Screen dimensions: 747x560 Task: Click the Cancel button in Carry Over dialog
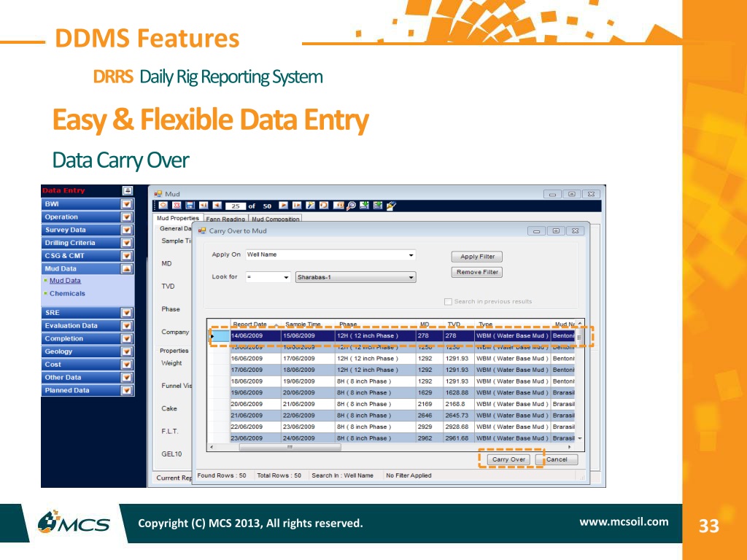tap(557, 459)
